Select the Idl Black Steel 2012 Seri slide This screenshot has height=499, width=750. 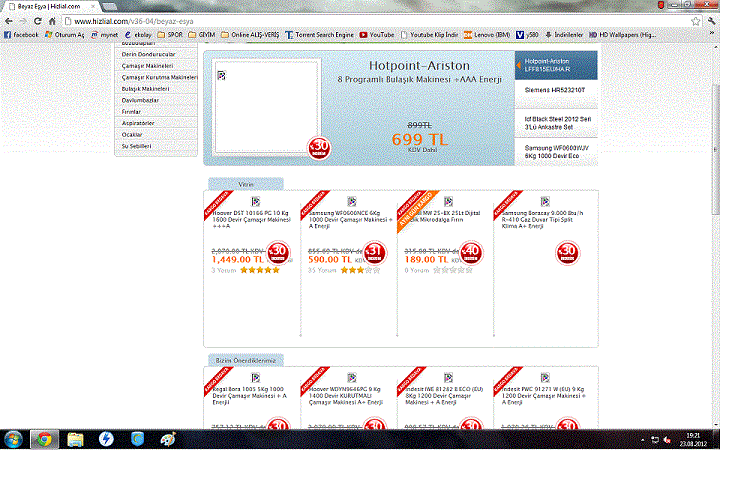pyautogui.click(x=556, y=123)
